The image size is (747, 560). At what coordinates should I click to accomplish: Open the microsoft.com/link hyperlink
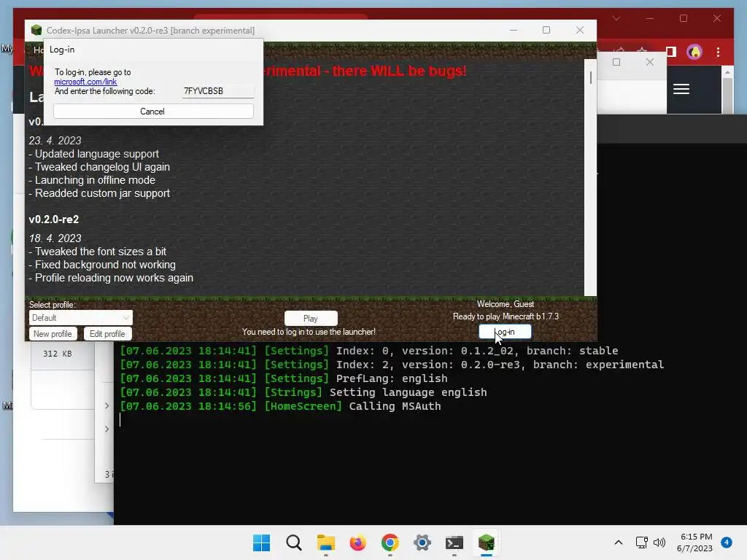point(85,82)
